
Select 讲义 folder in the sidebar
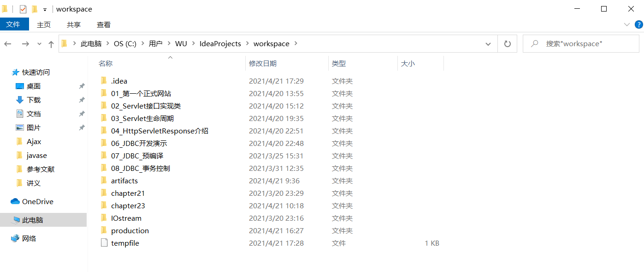click(x=34, y=183)
